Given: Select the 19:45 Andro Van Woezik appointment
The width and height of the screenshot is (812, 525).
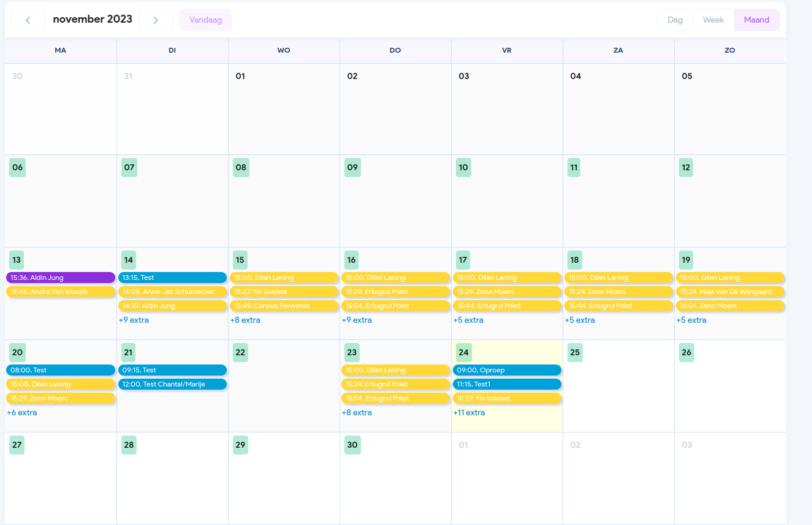Looking at the screenshot, I should coord(61,292).
